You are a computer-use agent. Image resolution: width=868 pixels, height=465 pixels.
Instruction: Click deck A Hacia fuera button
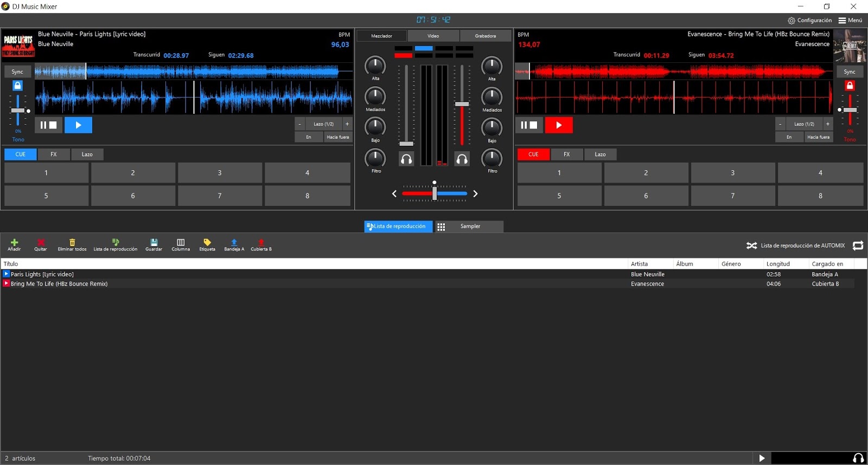pyautogui.click(x=338, y=137)
